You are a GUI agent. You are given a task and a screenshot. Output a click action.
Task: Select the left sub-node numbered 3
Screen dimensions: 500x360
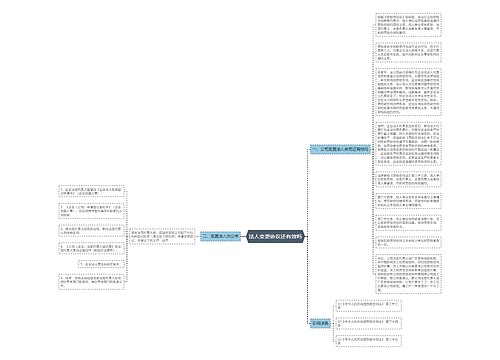coord(92,230)
